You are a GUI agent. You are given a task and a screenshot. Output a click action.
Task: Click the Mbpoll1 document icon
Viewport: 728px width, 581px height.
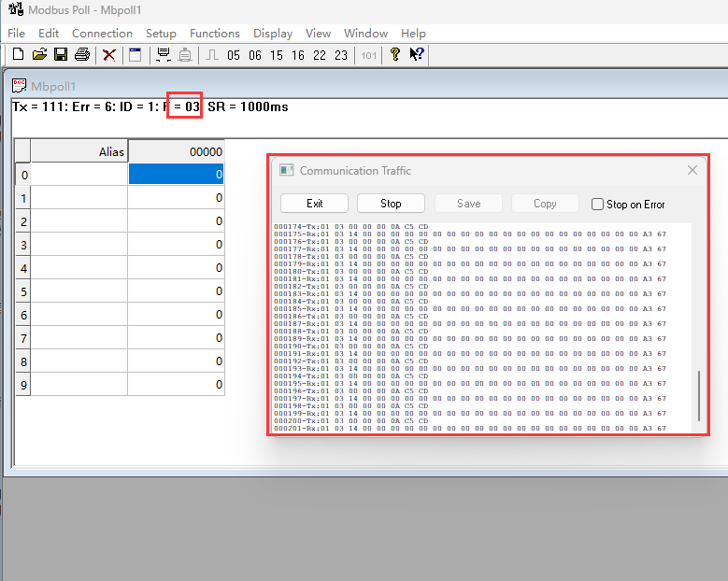[19, 86]
